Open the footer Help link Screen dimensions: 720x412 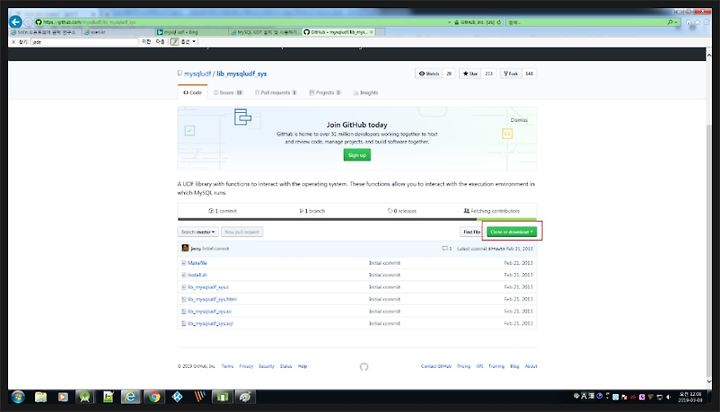click(x=303, y=366)
